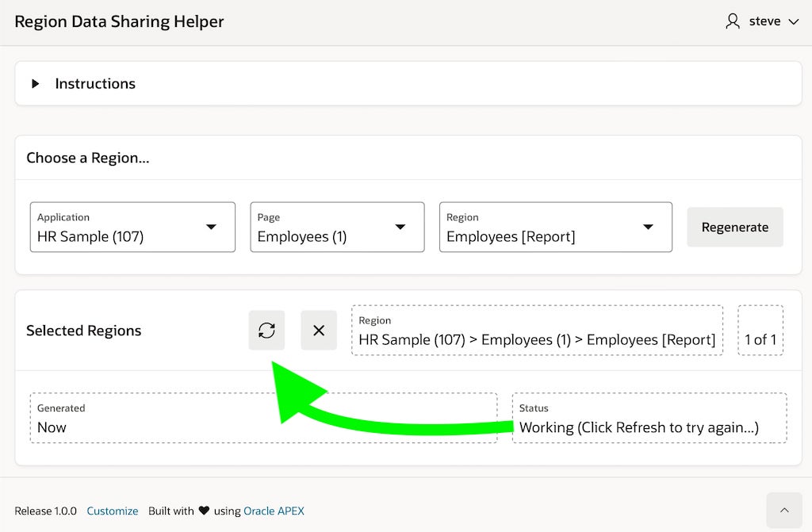This screenshot has width=812, height=532.
Task: Click the Status field showing Working
Action: click(x=649, y=418)
